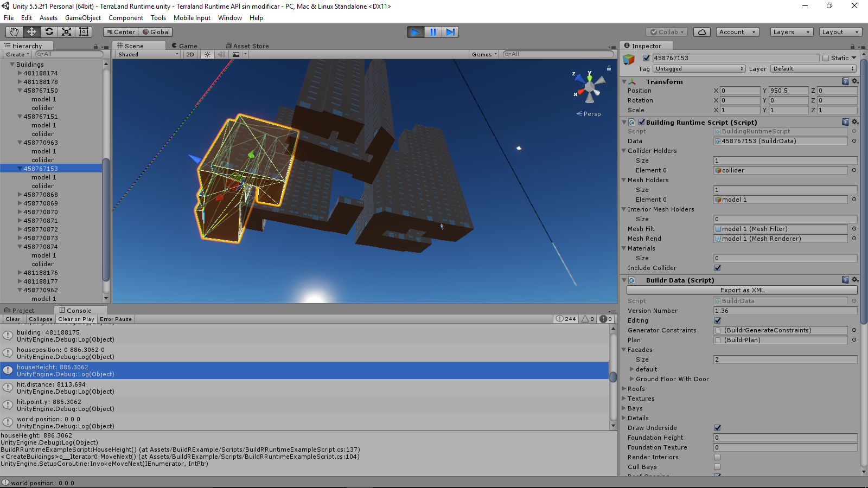Screen dimensions: 868x488
Task: Toggle Draw Underside checkbox
Action: coord(718,428)
